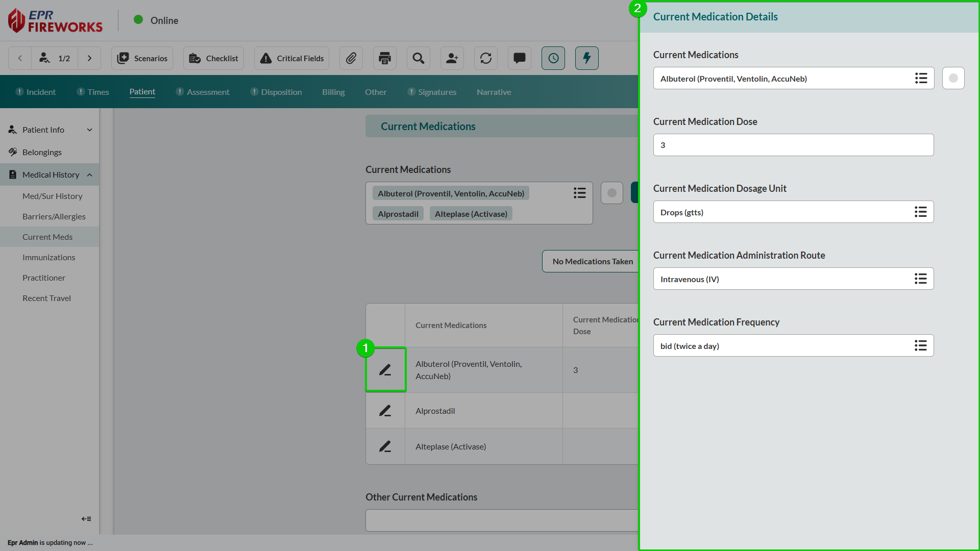Click the clock timer icon

553,58
